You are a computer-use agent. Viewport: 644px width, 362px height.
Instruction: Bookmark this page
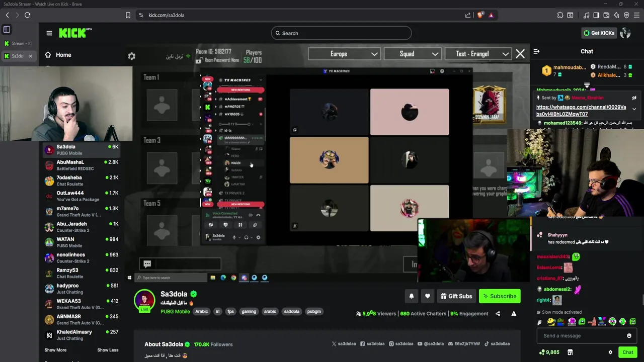pyautogui.click(x=128, y=15)
